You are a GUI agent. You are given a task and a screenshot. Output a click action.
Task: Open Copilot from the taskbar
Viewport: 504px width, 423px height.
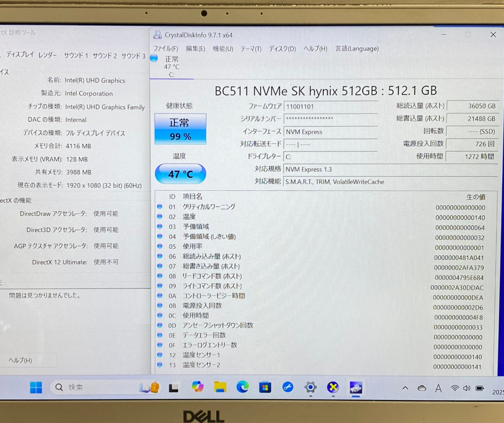tap(197, 387)
